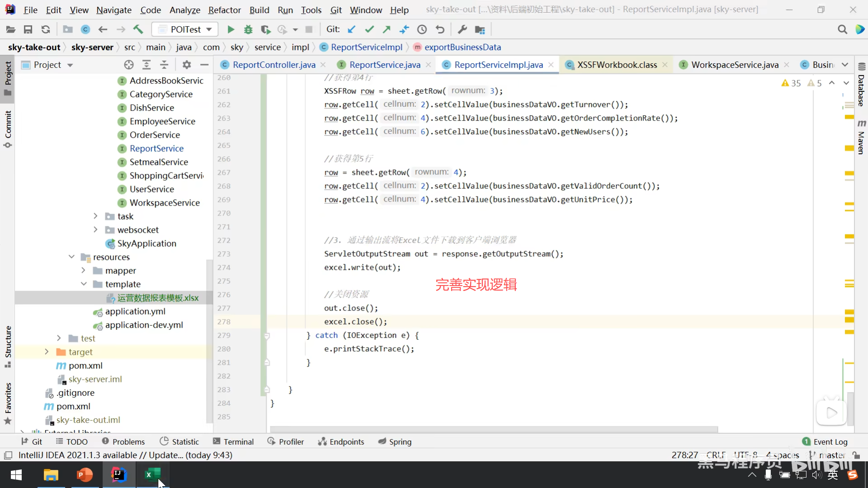Screen dimensions: 868x488
Task: Open the POITest run configuration dropdown
Action: (185, 29)
